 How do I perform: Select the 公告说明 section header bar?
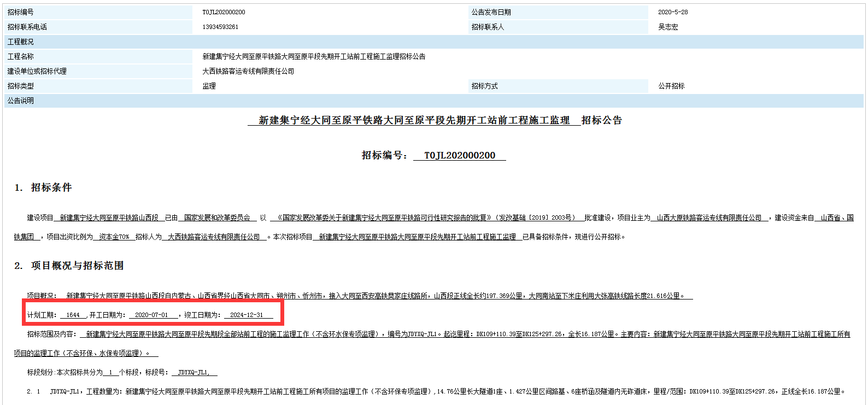[434, 101]
